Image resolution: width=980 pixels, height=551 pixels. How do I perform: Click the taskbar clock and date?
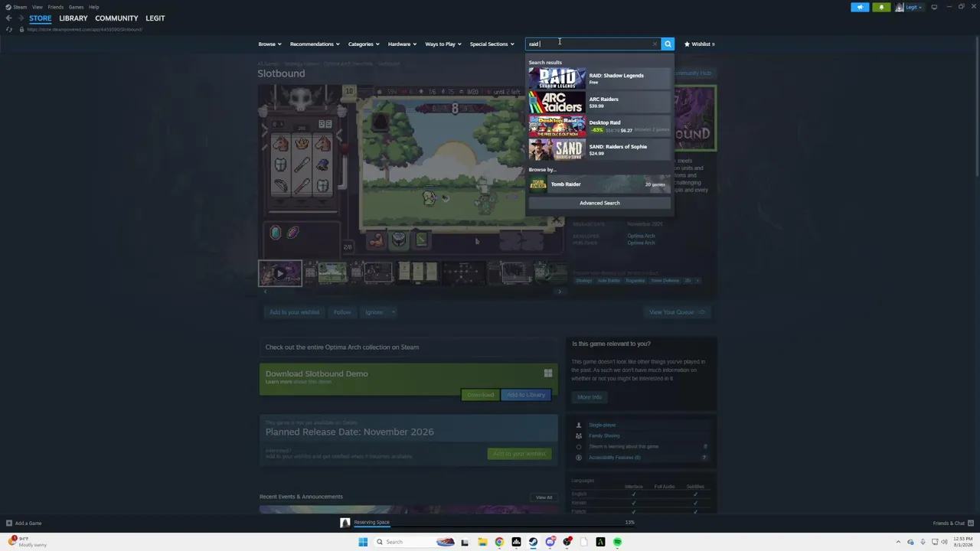(962, 542)
